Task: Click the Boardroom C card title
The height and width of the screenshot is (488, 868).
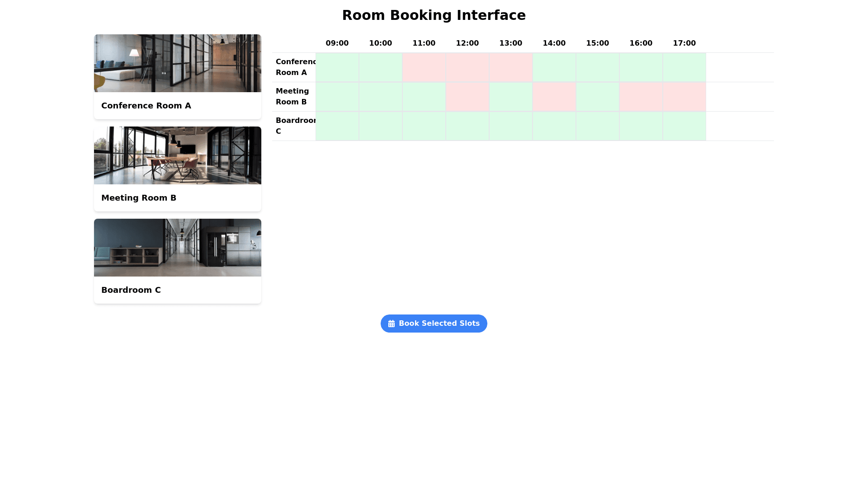Action: [131, 290]
